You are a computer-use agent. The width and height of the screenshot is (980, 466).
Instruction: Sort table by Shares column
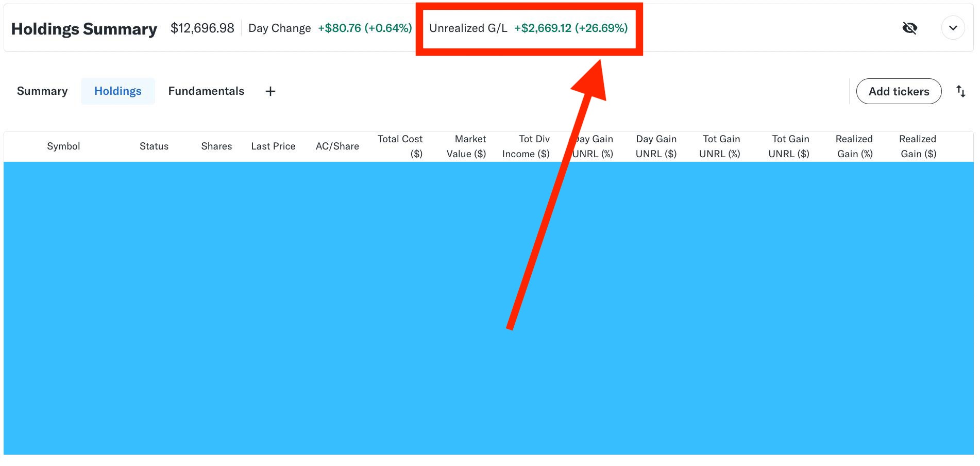tap(216, 146)
